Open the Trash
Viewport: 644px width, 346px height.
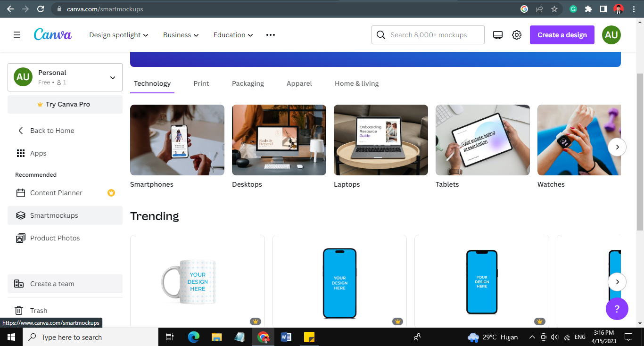tap(39, 310)
